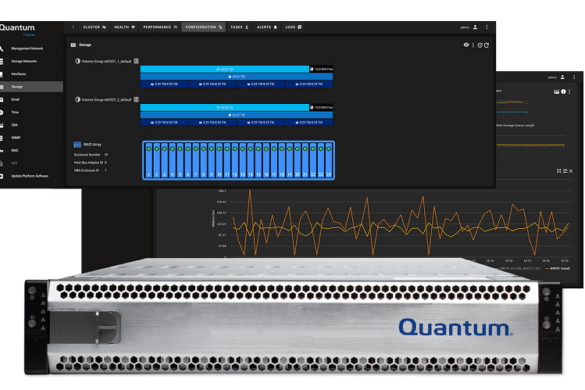Select Storage Networks in the sidebar

[31, 61]
